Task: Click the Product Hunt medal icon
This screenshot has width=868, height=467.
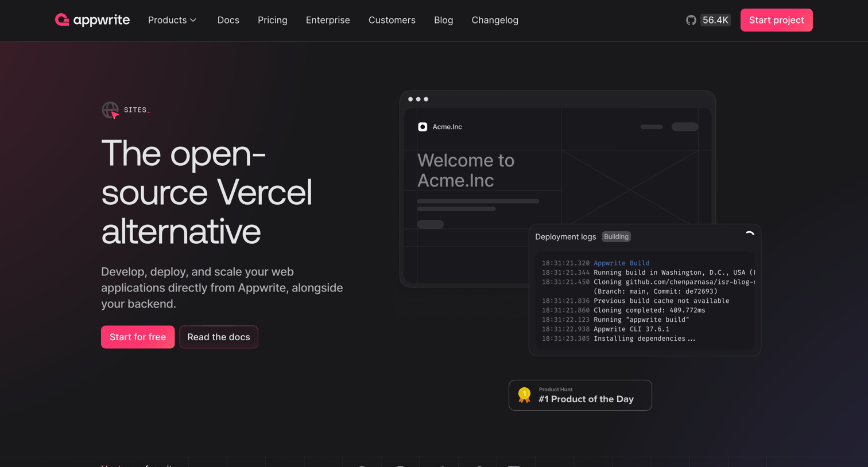Action: coord(524,395)
